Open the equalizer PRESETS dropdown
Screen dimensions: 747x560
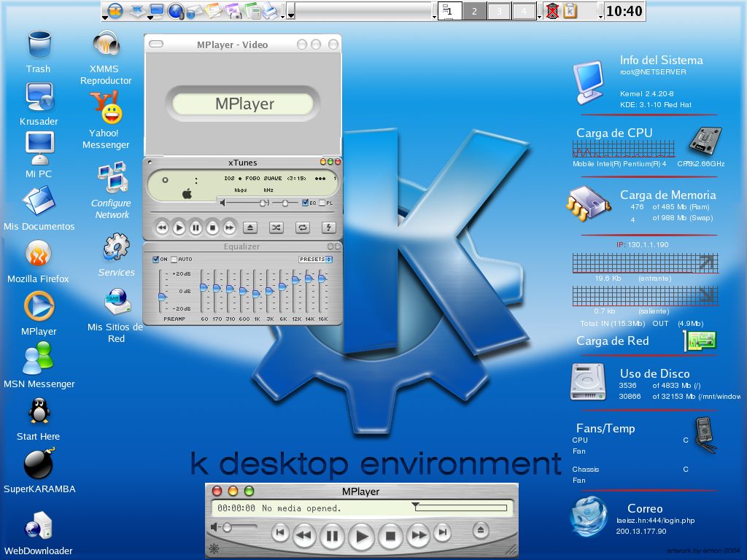pos(315,259)
